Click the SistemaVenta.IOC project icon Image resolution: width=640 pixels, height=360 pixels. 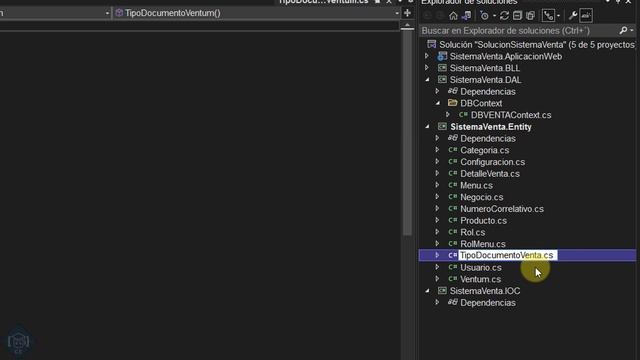pyautogui.click(x=442, y=291)
